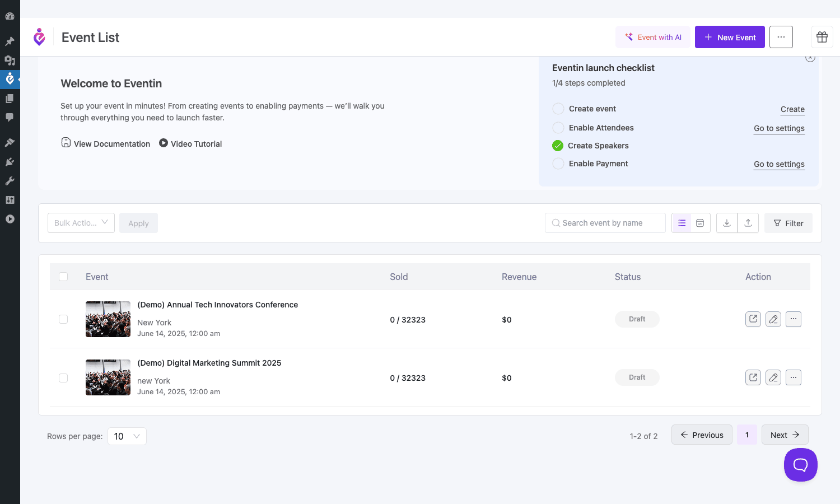
Task: Click the collapse menu play-circle sidebar icon
Action: pos(10,219)
